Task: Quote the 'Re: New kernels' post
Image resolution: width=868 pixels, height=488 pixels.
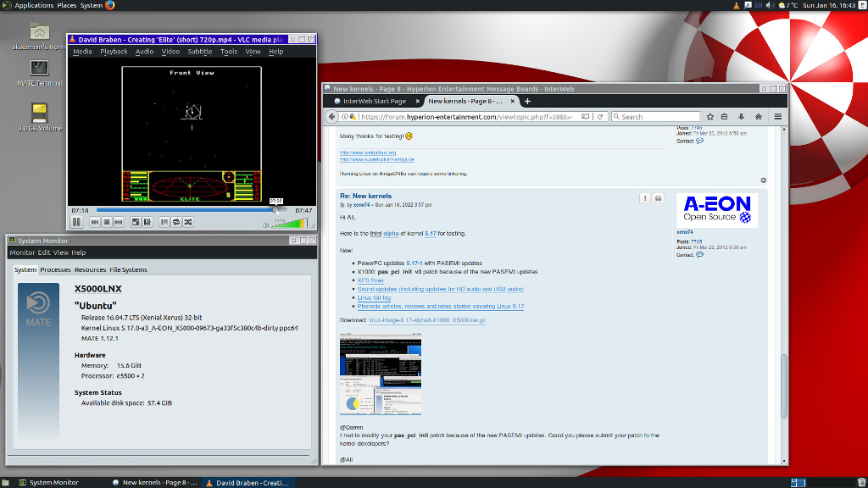Action: pyautogui.click(x=658, y=198)
